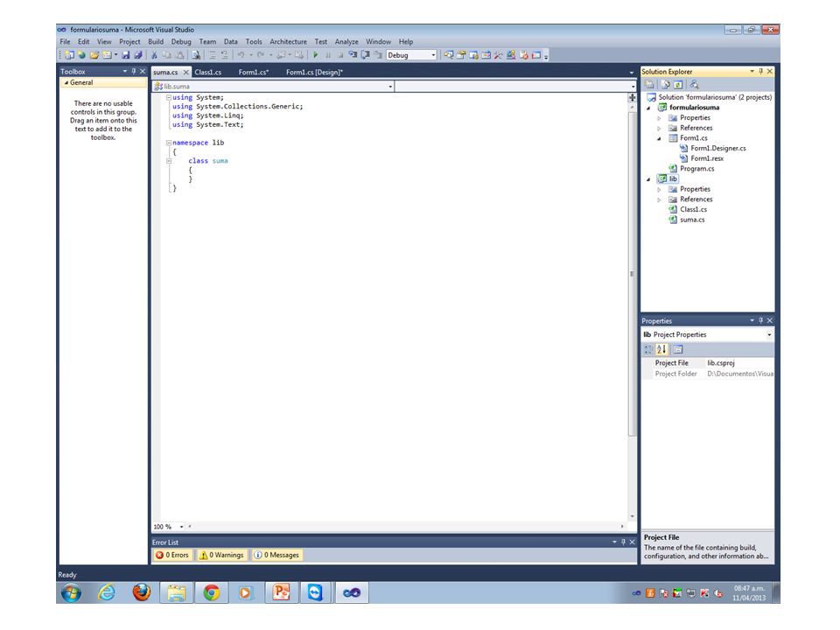Switch to the Form1.cs* tab
This screenshot has height=630, width=840.
pos(254,73)
